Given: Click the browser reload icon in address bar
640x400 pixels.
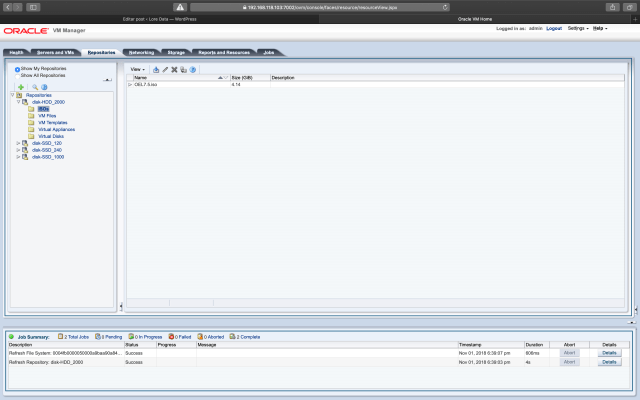Looking at the screenshot, I should (x=445, y=7).
